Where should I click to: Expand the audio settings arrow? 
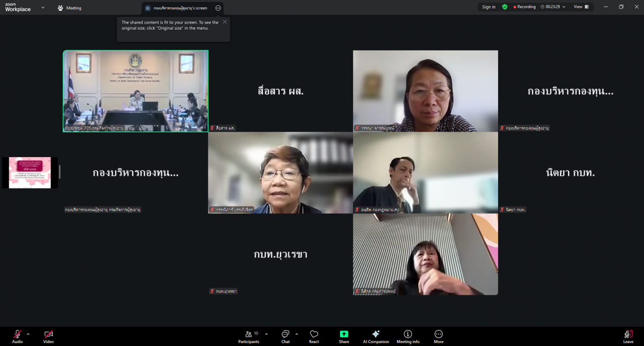point(28,334)
